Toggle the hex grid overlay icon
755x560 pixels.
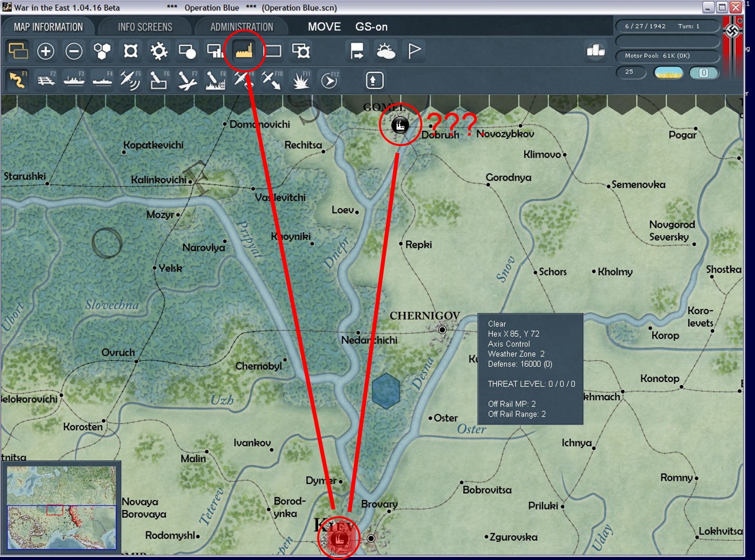pyautogui.click(x=102, y=51)
